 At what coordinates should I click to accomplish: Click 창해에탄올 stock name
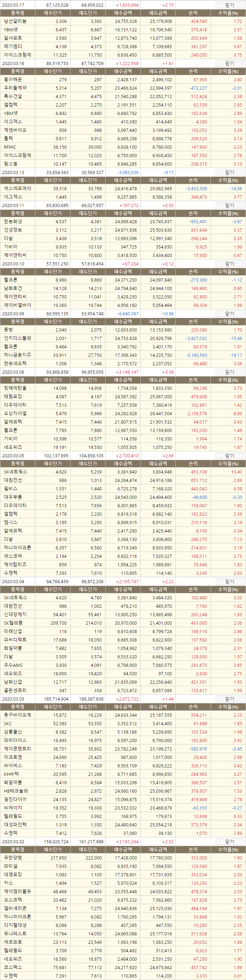tap(15, 388)
